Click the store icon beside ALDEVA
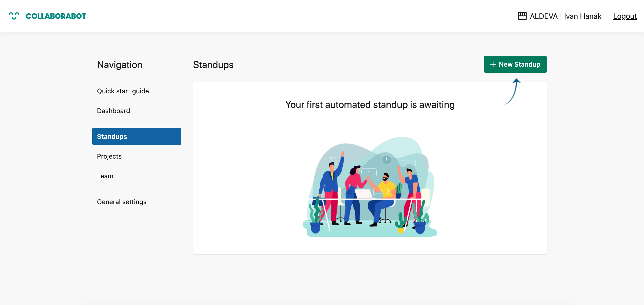644x305 pixels. pyautogui.click(x=522, y=16)
